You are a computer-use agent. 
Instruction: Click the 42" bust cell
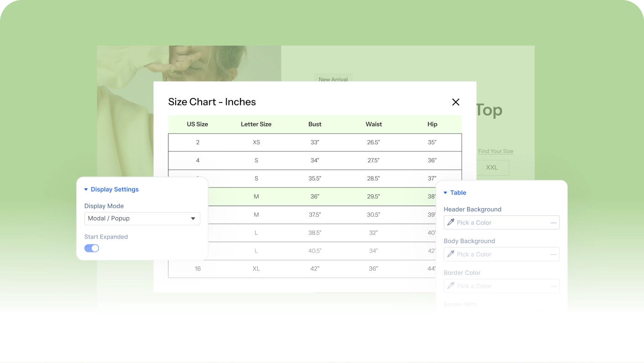315,269
